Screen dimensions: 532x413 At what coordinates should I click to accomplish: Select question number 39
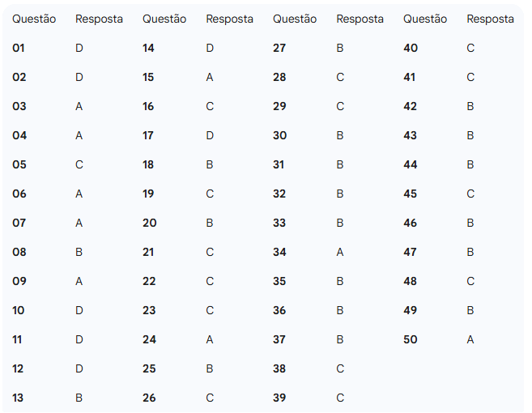pyautogui.click(x=279, y=398)
